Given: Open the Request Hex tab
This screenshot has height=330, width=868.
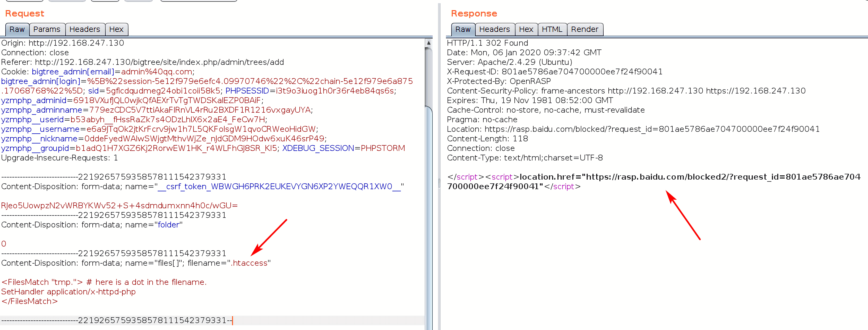Looking at the screenshot, I should [x=117, y=29].
